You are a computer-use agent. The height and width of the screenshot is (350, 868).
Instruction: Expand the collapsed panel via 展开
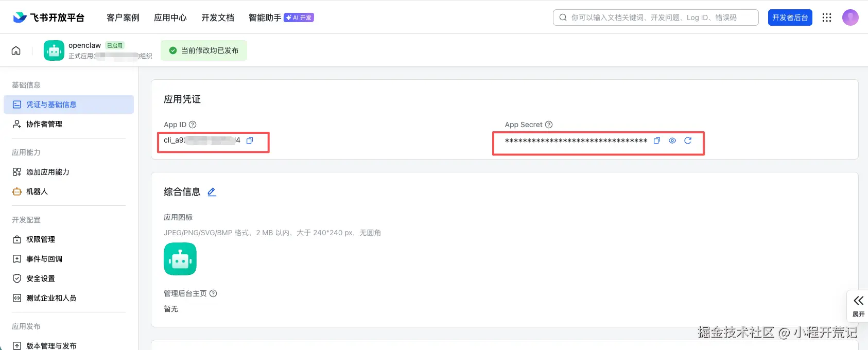point(858,306)
